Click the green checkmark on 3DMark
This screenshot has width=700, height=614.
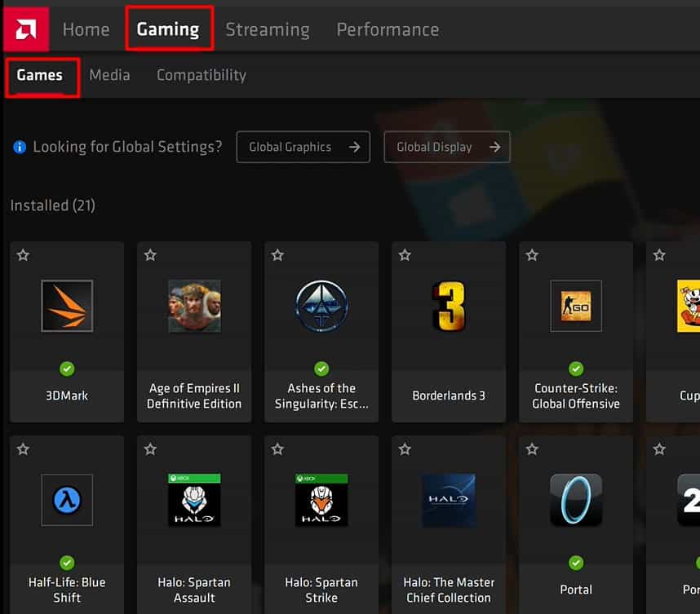coord(67,369)
